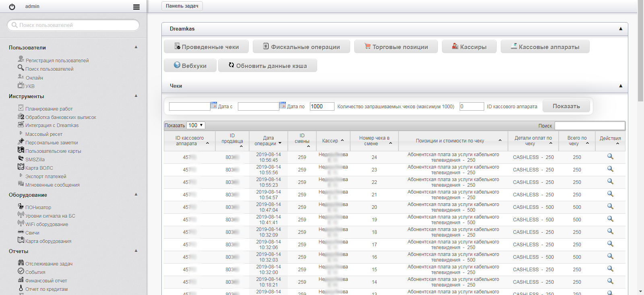Viewport: 644px width, 295px height.
Task: Click the calendar icon beside 'Дата по'
Action: [283, 105]
